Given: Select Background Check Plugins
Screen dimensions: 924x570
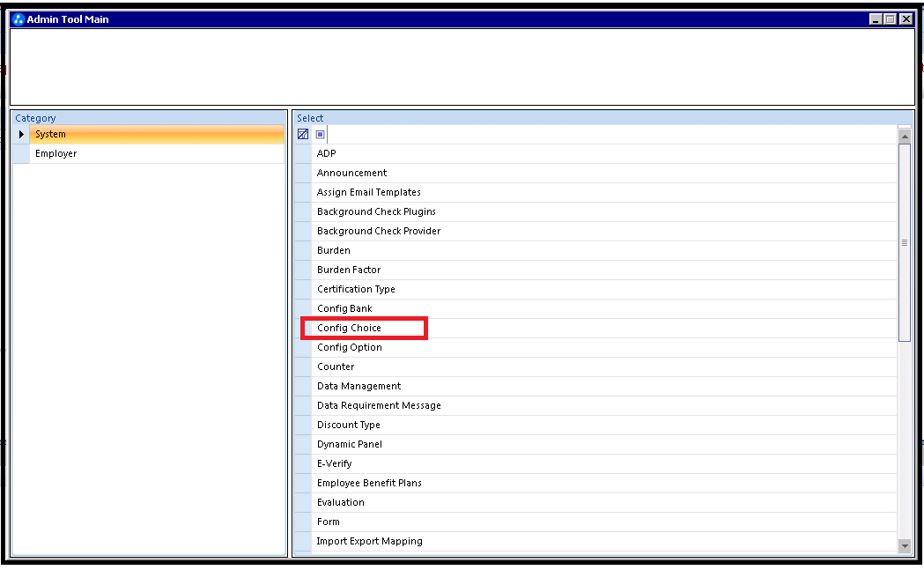Looking at the screenshot, I should click(604, 211).
